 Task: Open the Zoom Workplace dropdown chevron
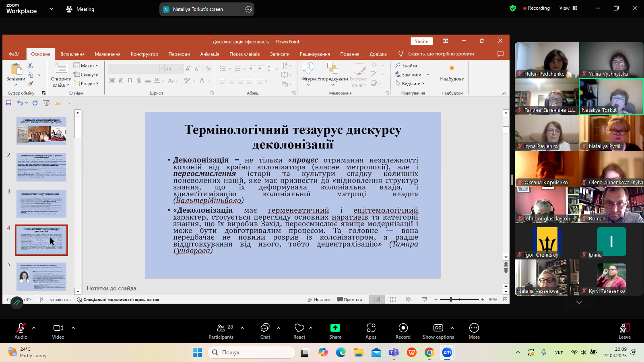[x=51, y=9]
